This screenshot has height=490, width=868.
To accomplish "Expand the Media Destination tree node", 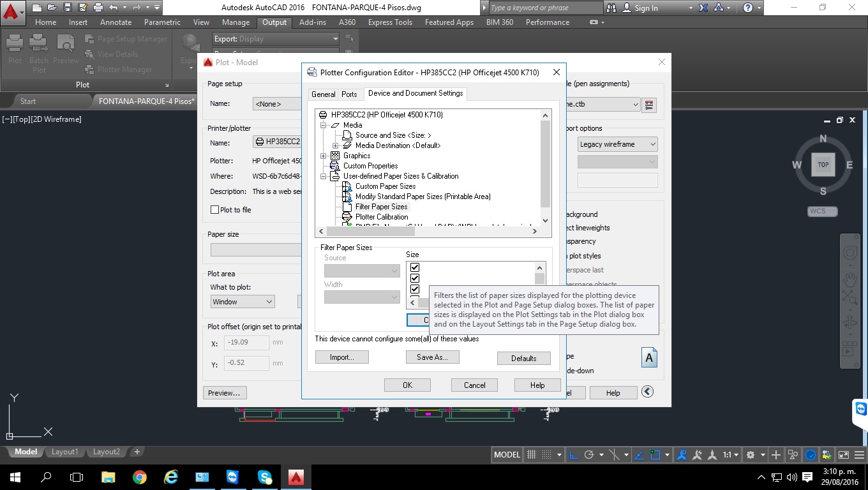I will (x=336, y=145).
